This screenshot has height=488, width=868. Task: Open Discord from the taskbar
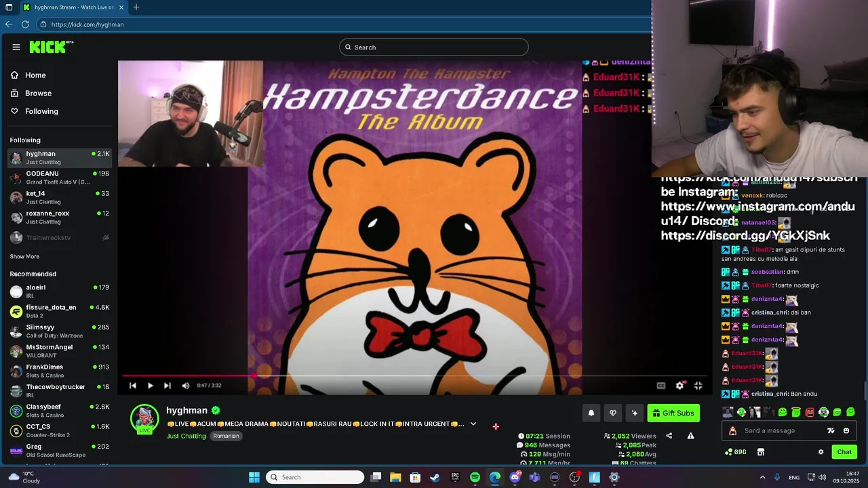click(515, 477)
